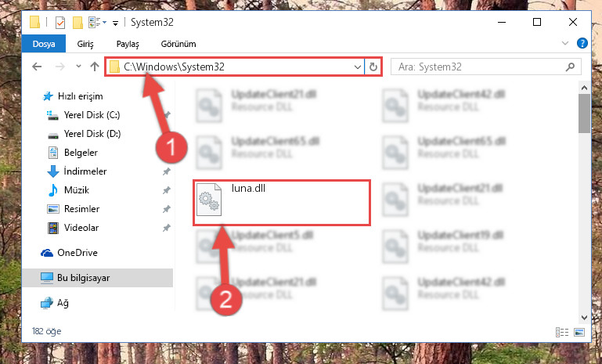Refresh the System32 folder view
The image size is (602, 364).
pyautogui.click(x=373, y=67)
